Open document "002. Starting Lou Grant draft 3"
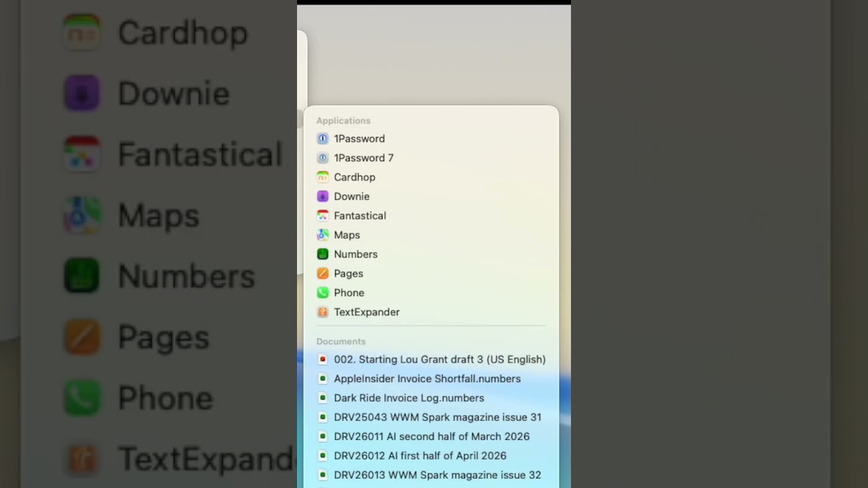 [x=432, y=359]
